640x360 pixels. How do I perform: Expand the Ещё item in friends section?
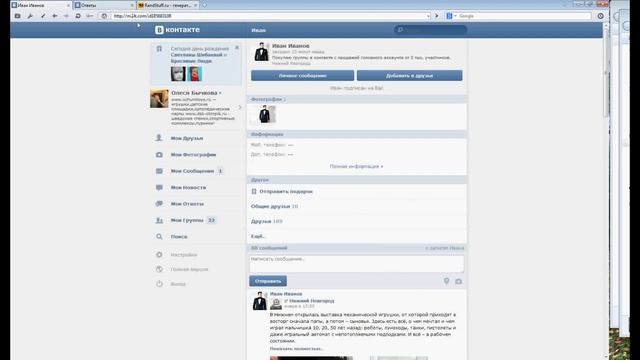258,236
